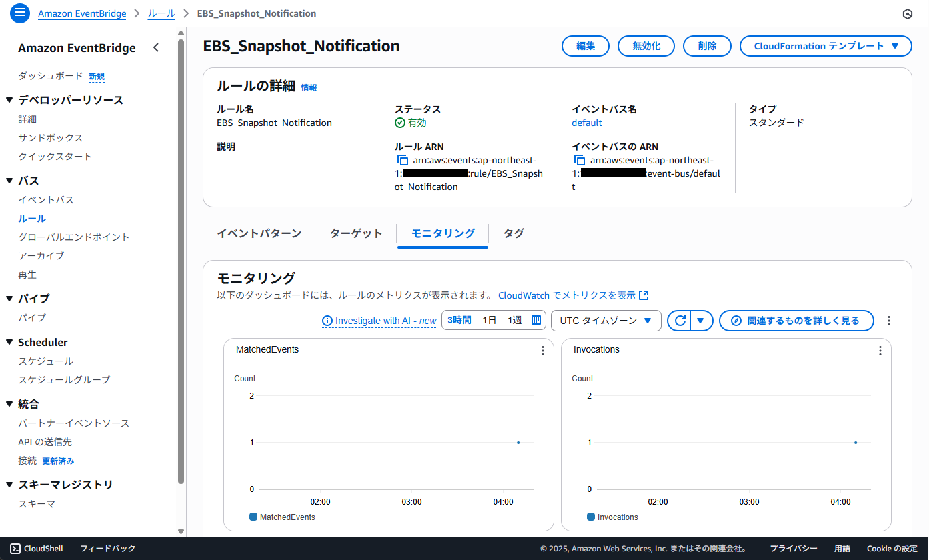Open the custom date range calendar
Image resolution: width=929 pixels, height=560 pixels.
pos(536,320)
